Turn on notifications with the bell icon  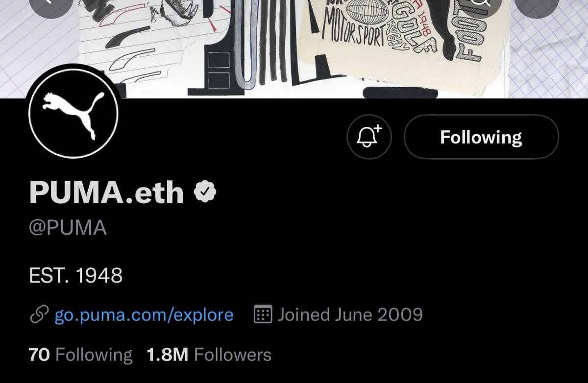[369, 137]
